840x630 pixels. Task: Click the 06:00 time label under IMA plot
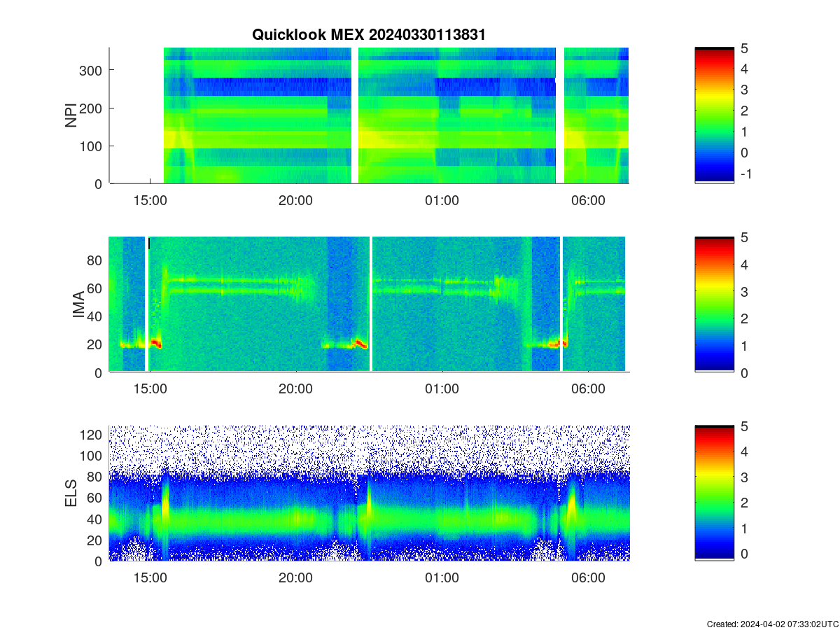click(589, 389)
